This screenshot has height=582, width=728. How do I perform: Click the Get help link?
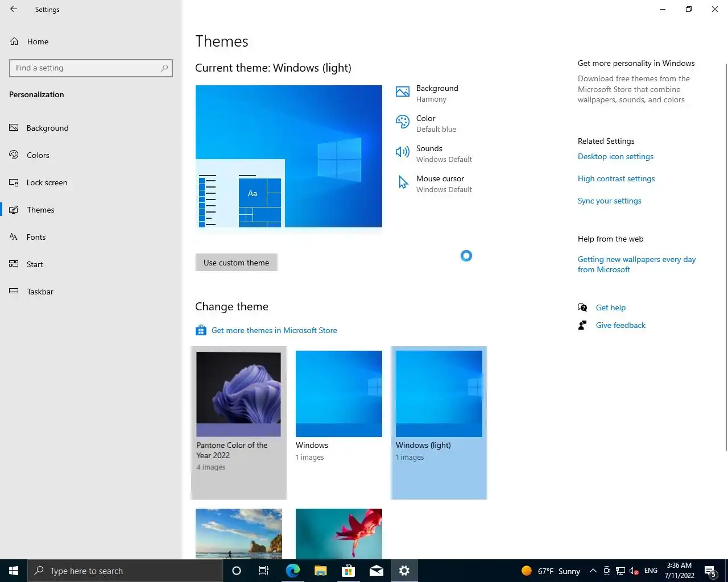pyautogui.click(x=610, y=307)
